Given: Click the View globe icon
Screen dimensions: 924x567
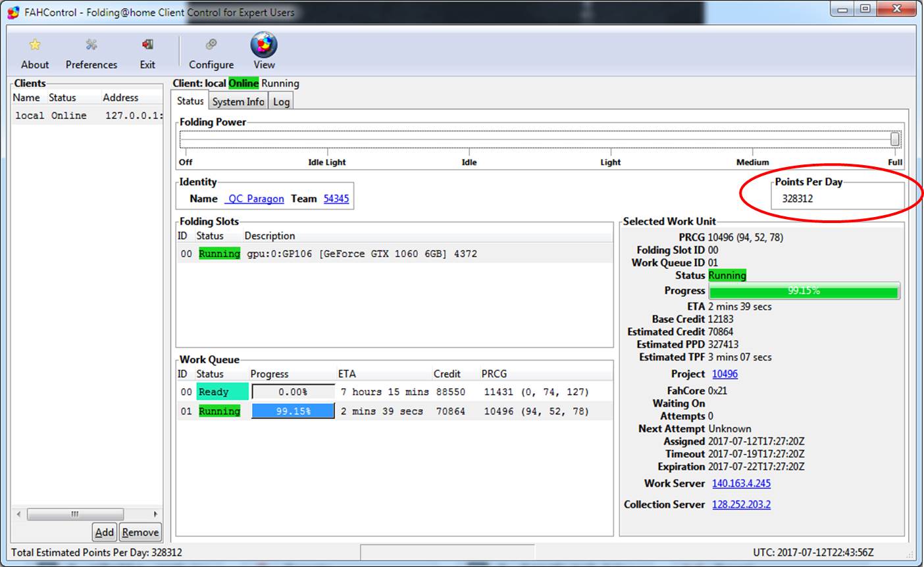Looking at the screenshot, I should coord(264,45).
